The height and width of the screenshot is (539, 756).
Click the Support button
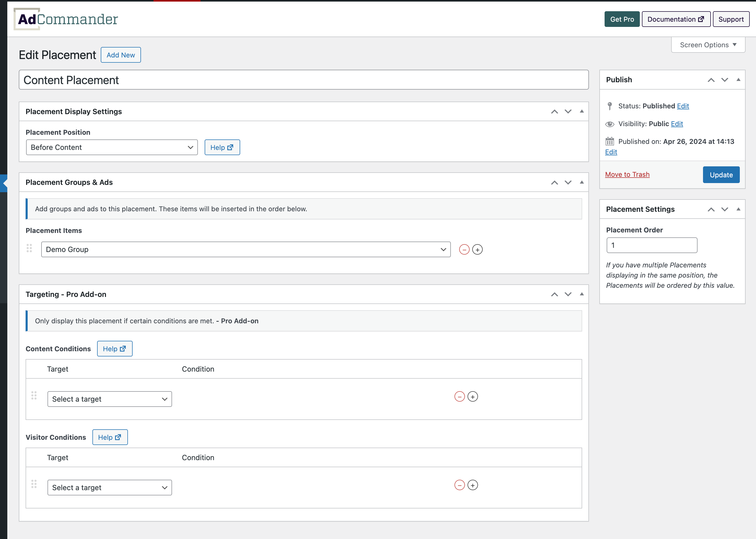tap(731, 19)
